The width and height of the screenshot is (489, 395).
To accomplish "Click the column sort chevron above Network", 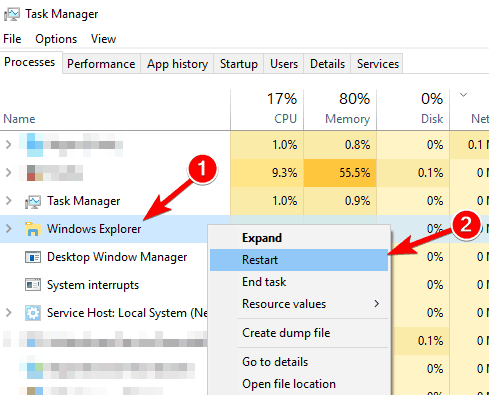I will click(x=463, y=95).
